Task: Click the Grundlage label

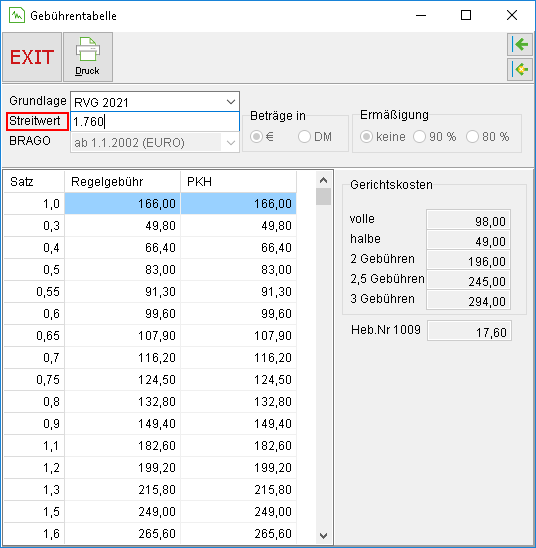Action: [x=38, y=101]
